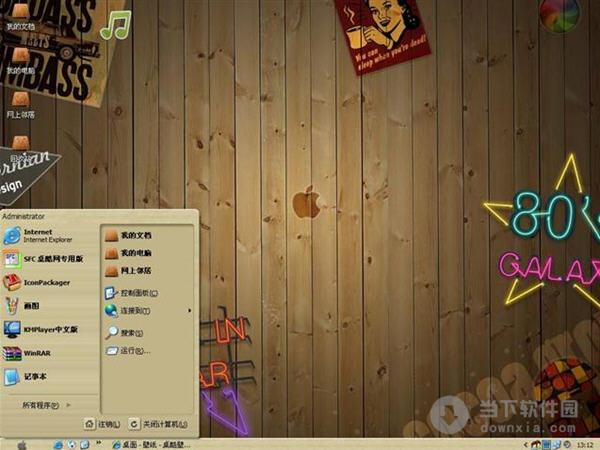The height and width of the screenshot is (450, 600).
Task: Click the green music note desktop gadget
Action: pos(116,25)
